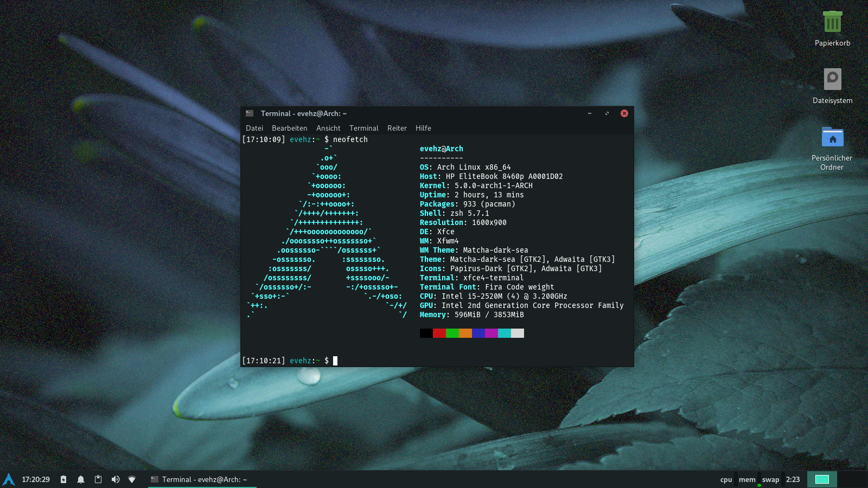Click the 'Resolution: 1600x900' line
Screen dimensions: 868x488
point(463,222)
